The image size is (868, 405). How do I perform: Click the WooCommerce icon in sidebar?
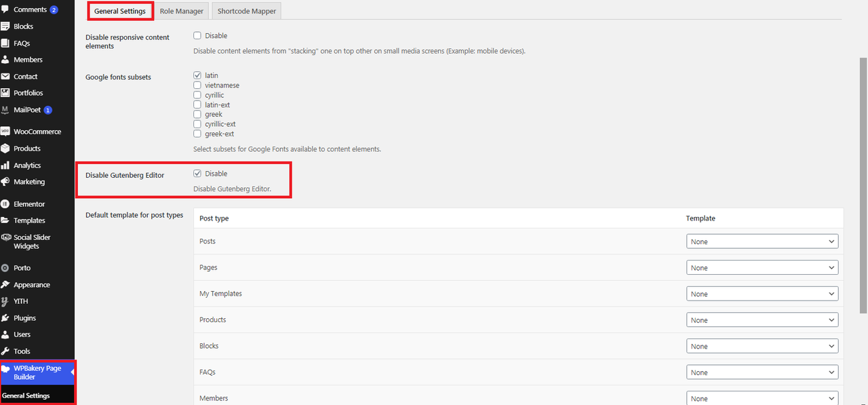click(5, 132)
